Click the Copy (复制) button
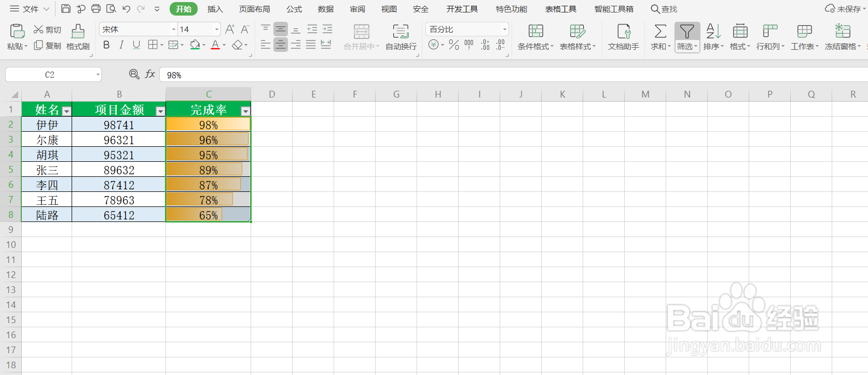This screenshot has height=375, width=868. (47, 46)
